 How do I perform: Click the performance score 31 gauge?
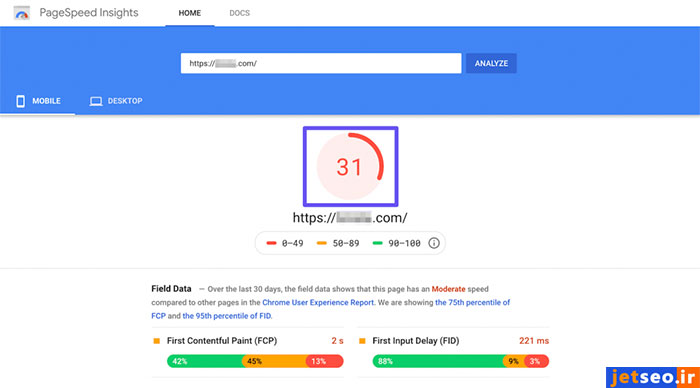[x=350, y=167]
